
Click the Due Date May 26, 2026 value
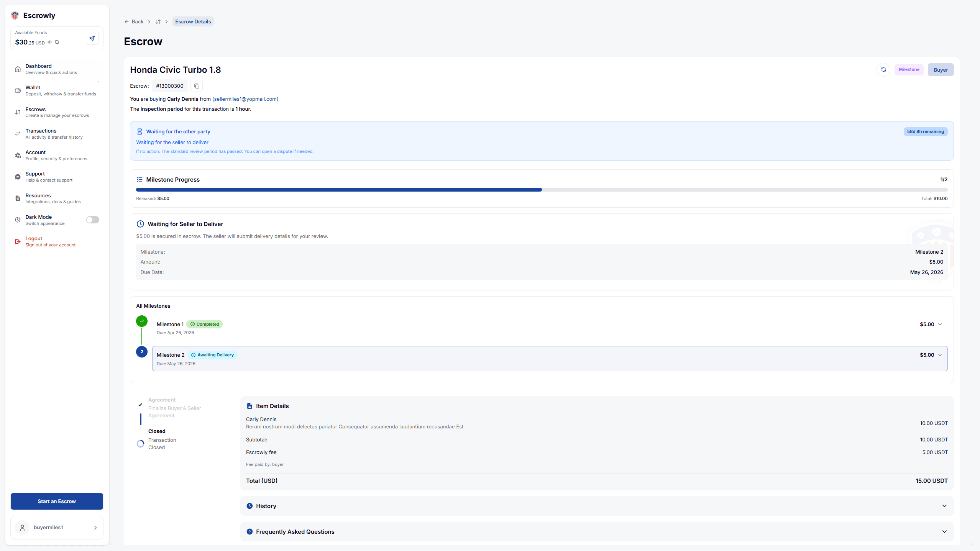point(926,272)
